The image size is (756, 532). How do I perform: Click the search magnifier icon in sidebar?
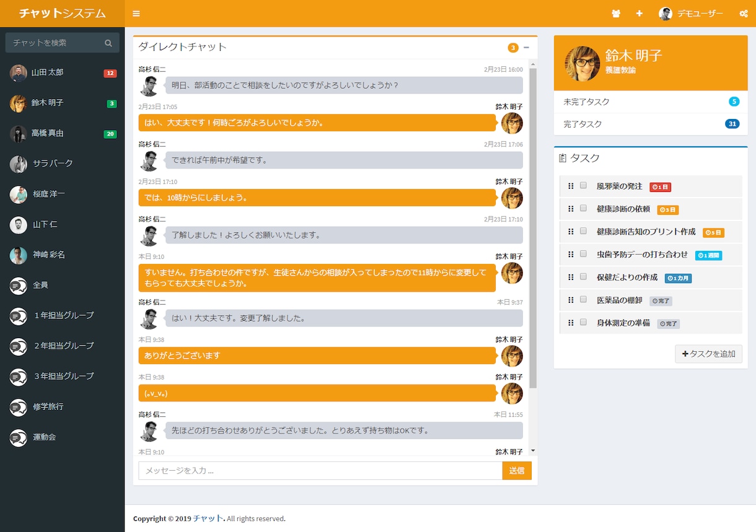pyautogui.click(x=108, y=43)
